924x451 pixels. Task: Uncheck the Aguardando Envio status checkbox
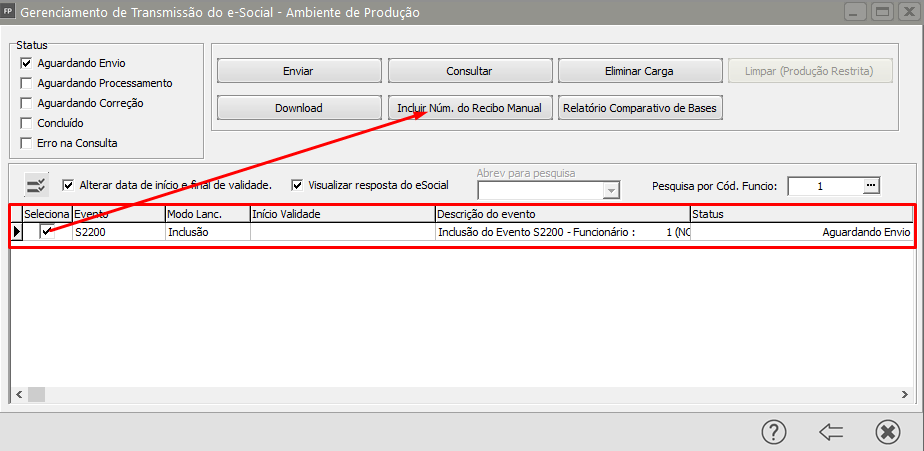[26, 63]
